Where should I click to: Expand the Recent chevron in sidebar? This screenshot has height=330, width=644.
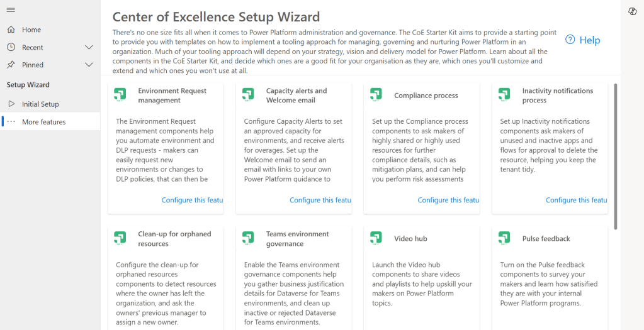[89, 47]
